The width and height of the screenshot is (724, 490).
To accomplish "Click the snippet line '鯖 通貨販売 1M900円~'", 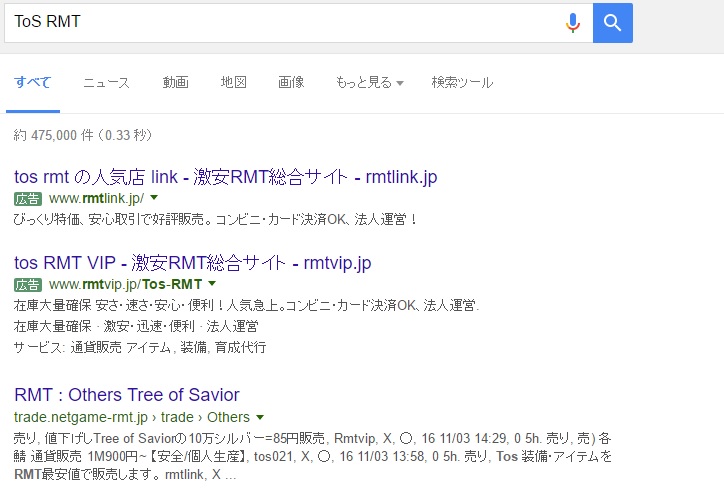I will [313, 456].
